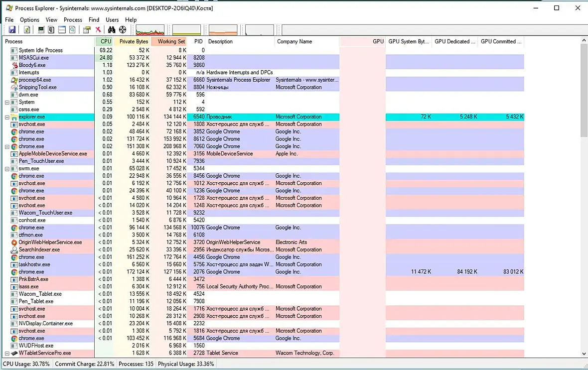Open the CPU usage mini graph in toolbar
This screenshot has height=370, width=588.
(150, 30)
